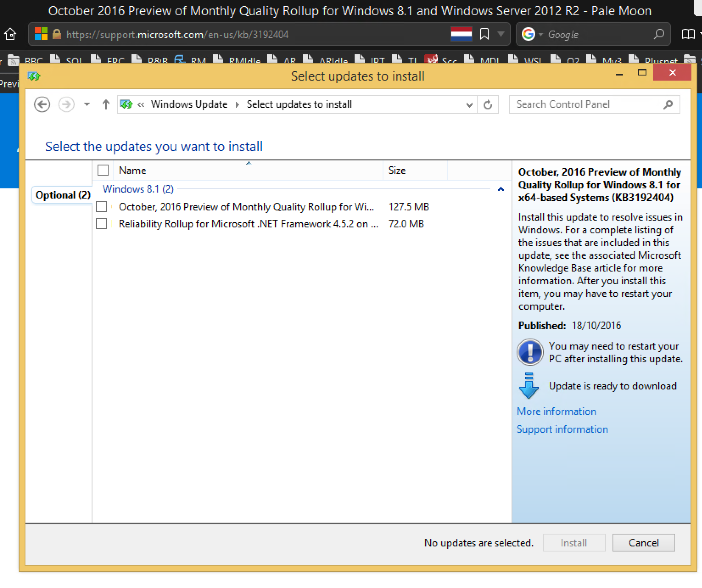Open the IPT bookmark in the bookmarks bar

coord(370,60)
